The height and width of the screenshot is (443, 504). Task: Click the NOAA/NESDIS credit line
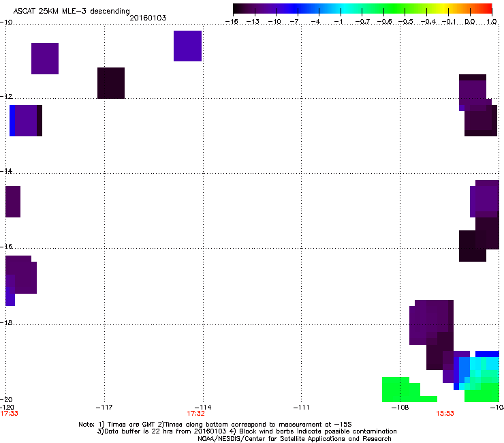point(294,439)
